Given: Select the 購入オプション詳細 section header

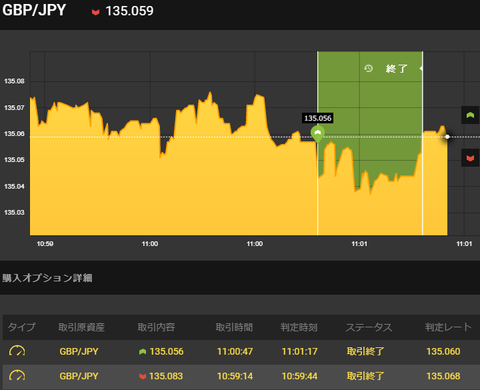Looking at the screenshot, I should coord(47,278).
